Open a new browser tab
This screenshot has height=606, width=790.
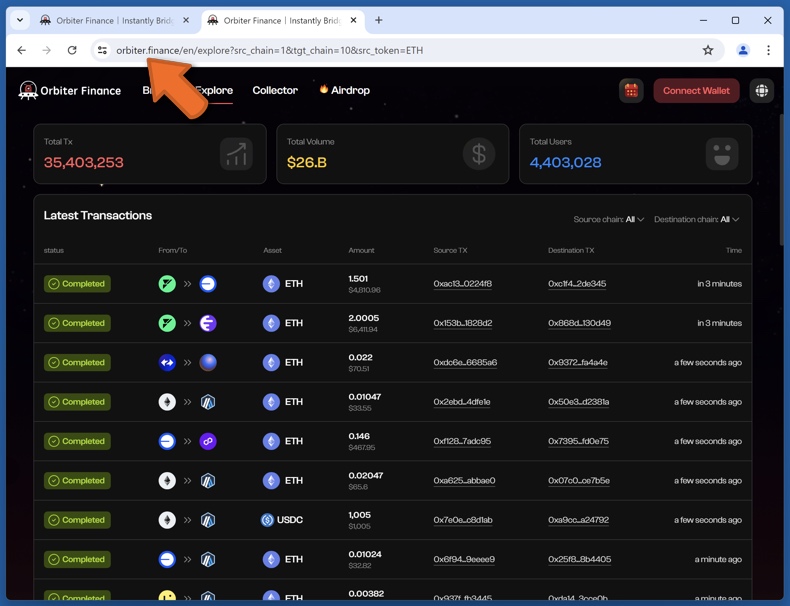click(378, 20)
